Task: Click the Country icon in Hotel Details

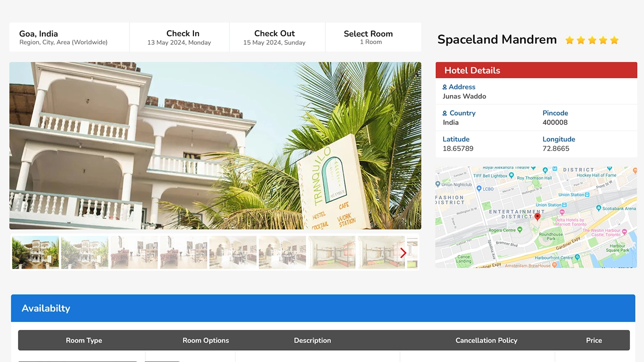Action: pos(445,114)
